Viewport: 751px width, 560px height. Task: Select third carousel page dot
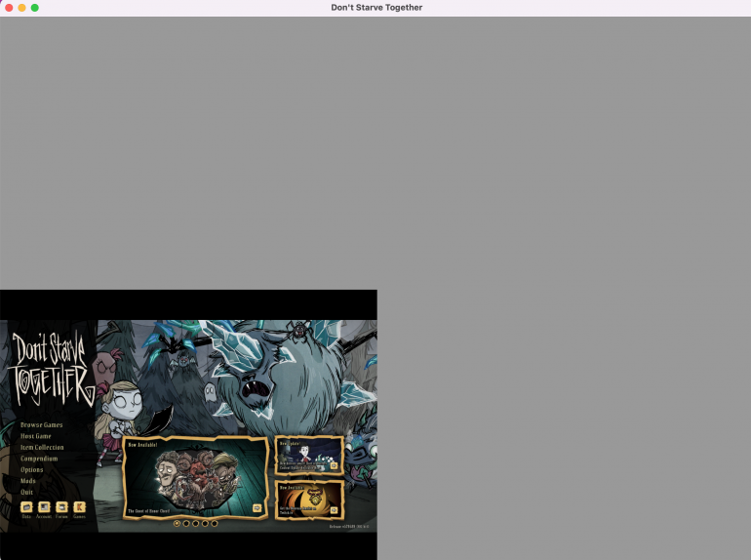[195, 524]
